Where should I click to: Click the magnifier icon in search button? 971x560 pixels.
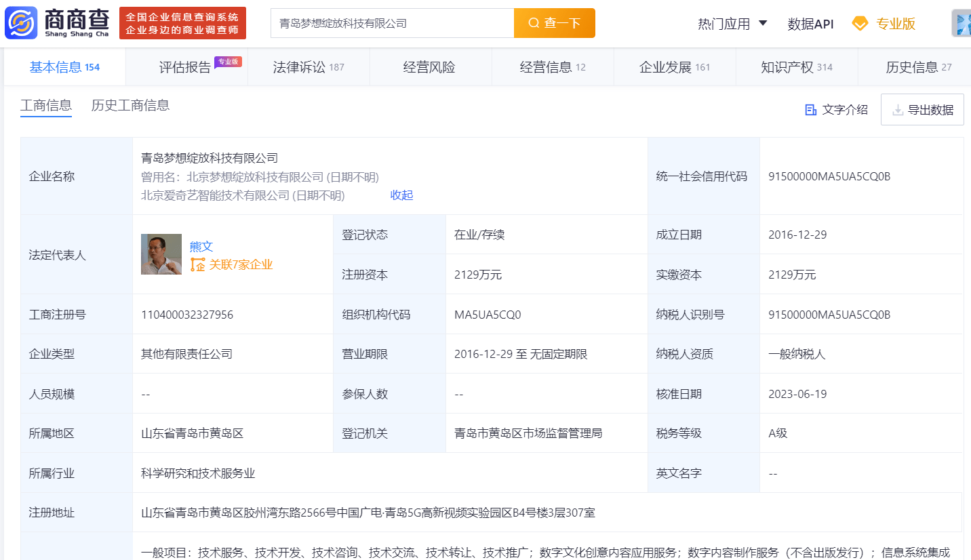pyautogui.click(x=534, y=23)
